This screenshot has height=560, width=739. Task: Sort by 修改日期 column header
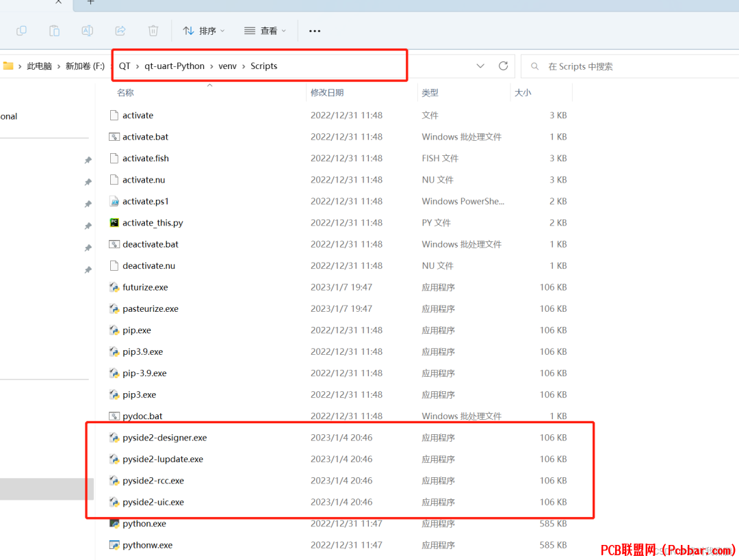327,93
